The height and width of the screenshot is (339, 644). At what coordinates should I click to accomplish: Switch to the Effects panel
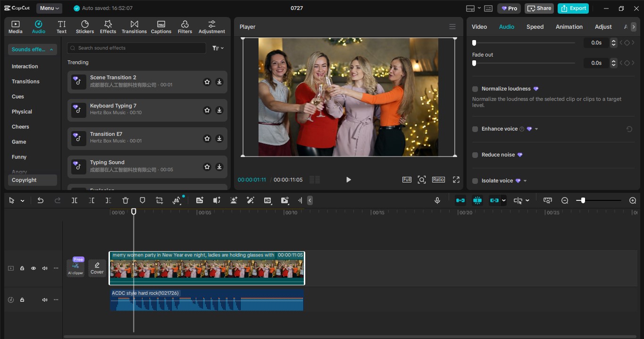[108, 26]
